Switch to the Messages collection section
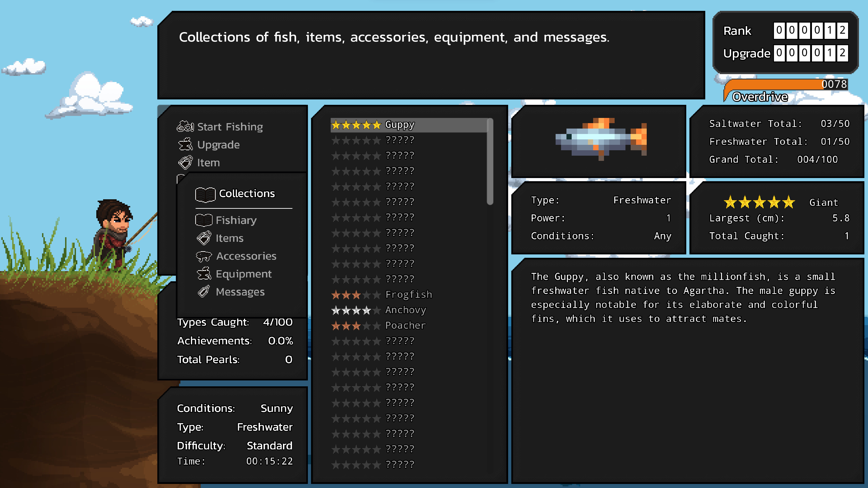The image size is (868, 488). pos(240,292)
